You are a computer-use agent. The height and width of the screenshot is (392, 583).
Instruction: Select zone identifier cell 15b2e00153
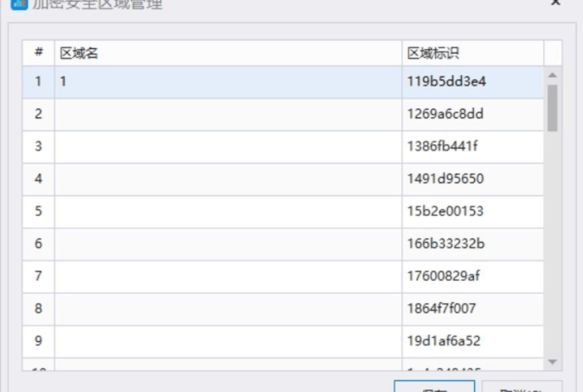tap(472, 211)
